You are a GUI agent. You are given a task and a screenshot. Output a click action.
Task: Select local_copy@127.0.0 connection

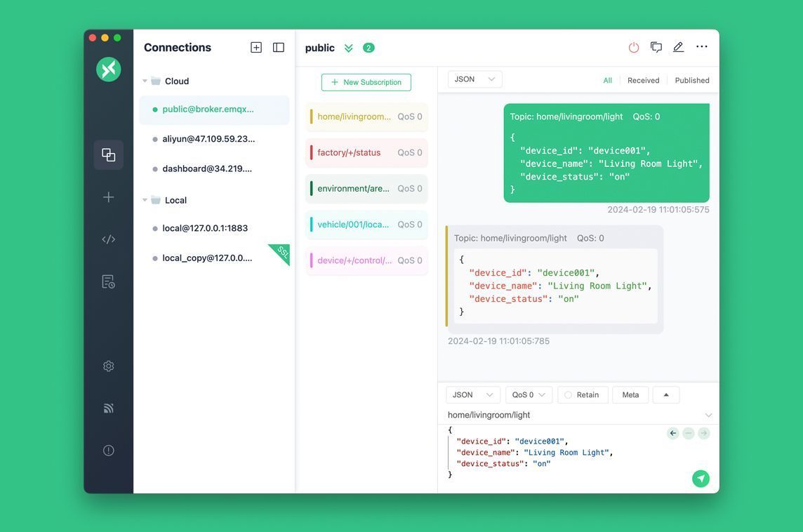[x=214, y=258]
